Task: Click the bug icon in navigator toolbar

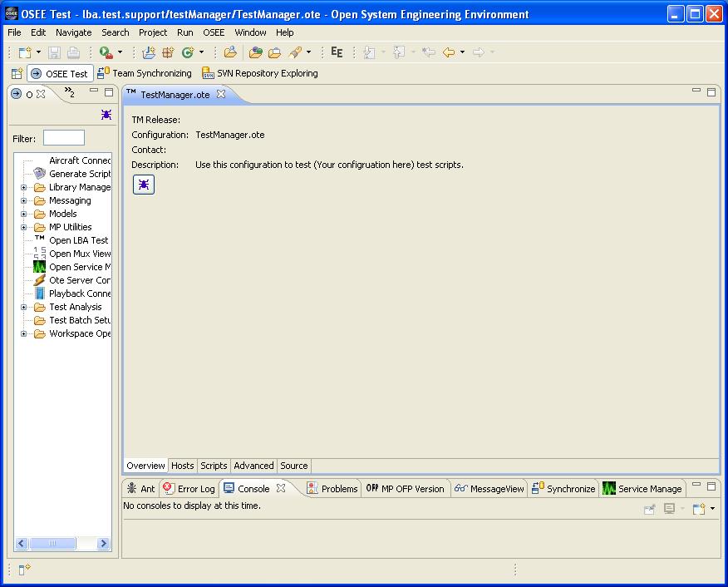Action: 106,115
